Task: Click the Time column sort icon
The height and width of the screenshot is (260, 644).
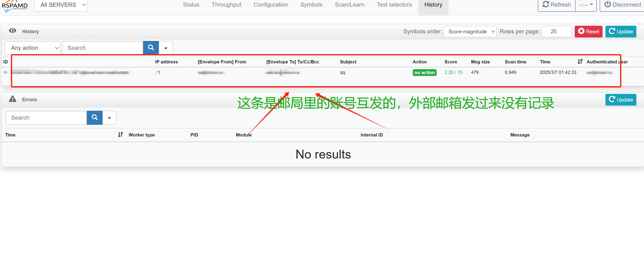Action: pyautogui.click(x=580, y=62)
